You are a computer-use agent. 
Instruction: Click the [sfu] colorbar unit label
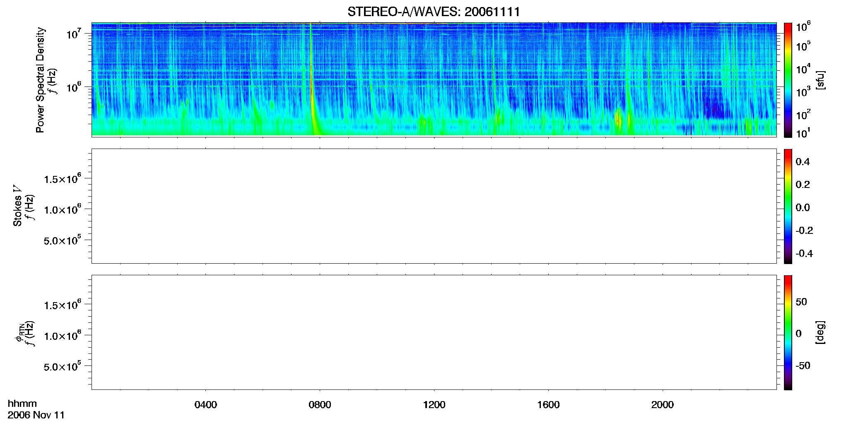tap(820, 80)
